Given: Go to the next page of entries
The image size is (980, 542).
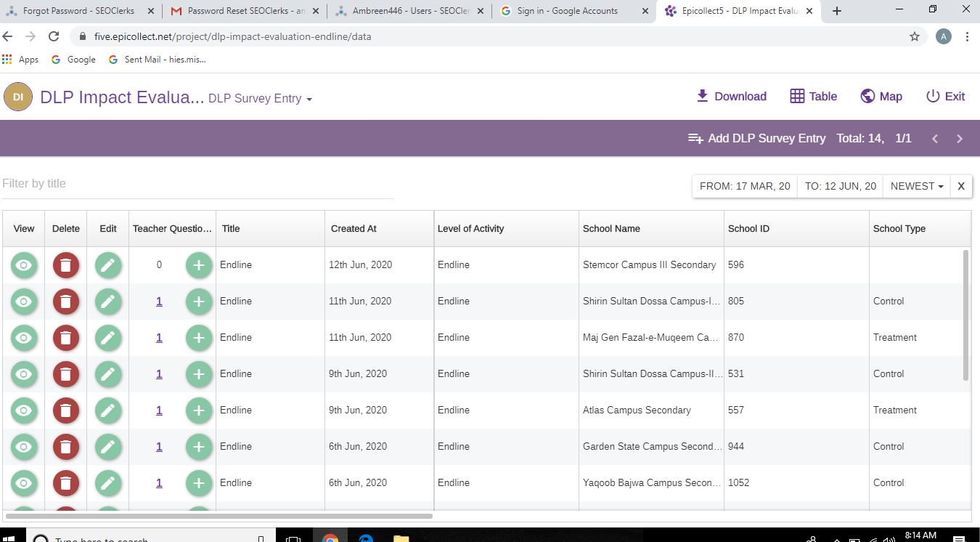Looking at the screenshot, I should pyautogui.click(x=960, y=139).
